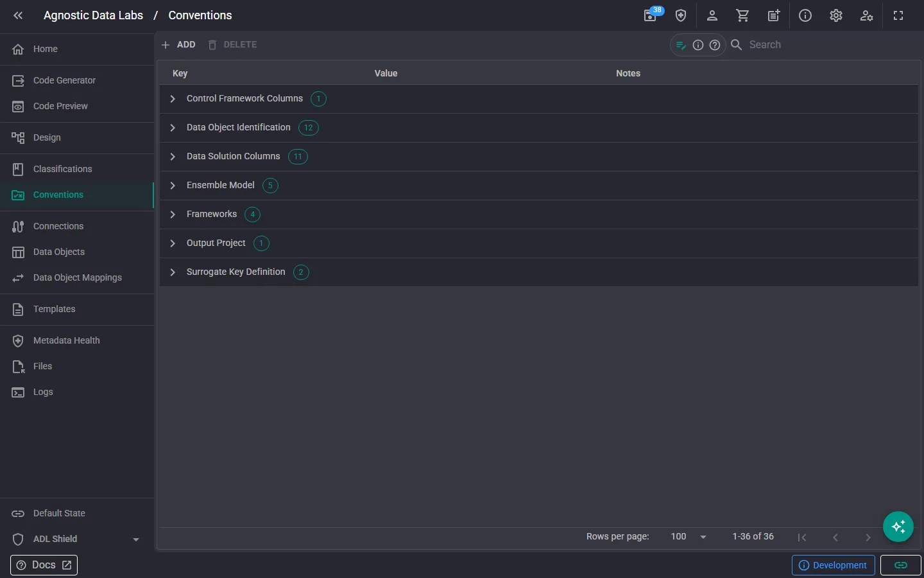This screenshot has height=578, width=924.
Task: Click the edit-list icon beside search
Action: click(681, 45)
